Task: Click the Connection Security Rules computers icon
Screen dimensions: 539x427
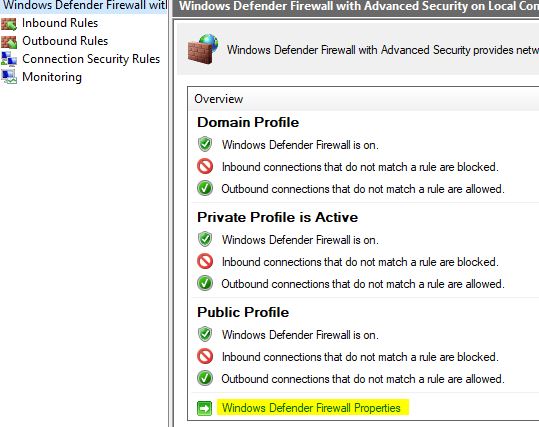Action: (9, 59)
